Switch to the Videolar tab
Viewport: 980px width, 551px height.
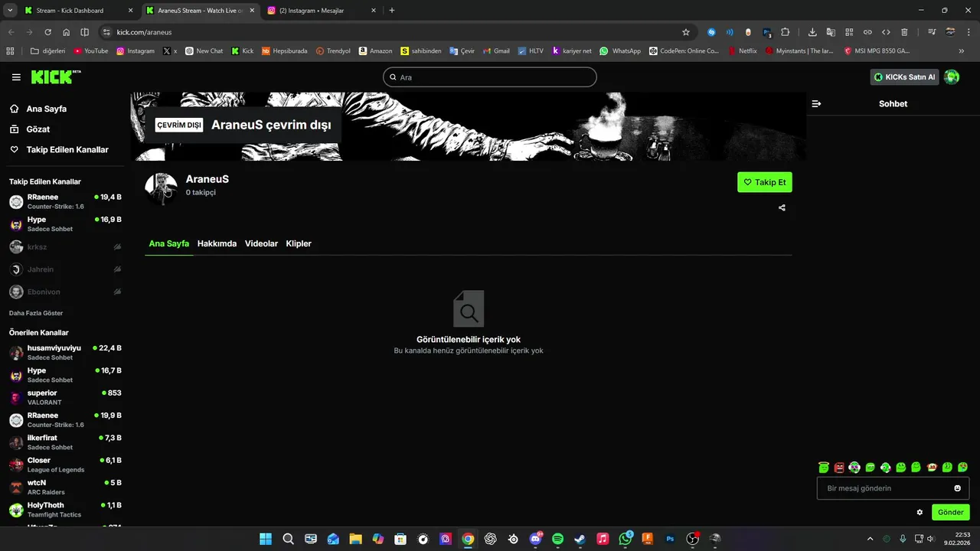[x=261, y=243]
